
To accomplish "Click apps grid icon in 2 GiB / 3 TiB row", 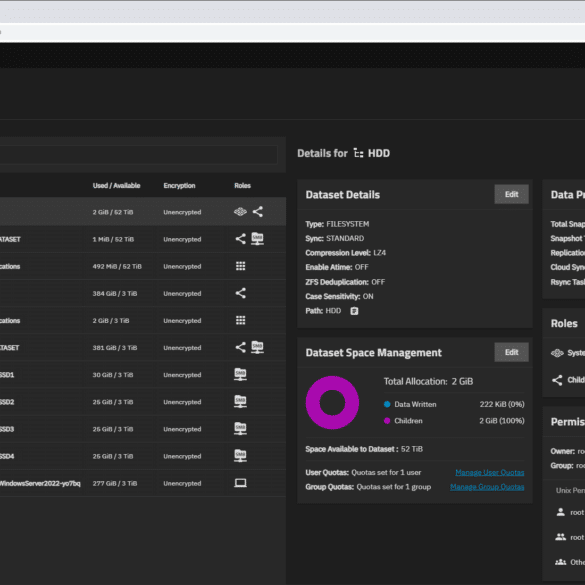I will tap(241, 320).
